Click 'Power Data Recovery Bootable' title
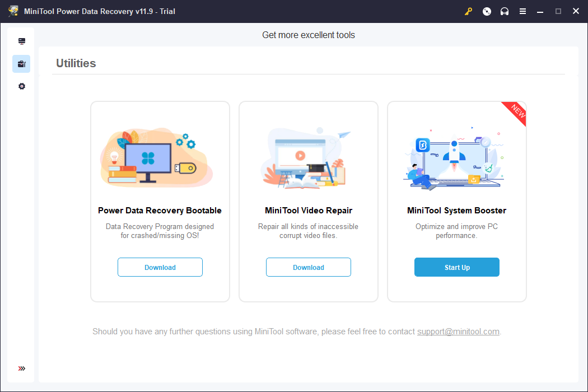This screenshot has height=392, width=588. [x=160, y=211]
